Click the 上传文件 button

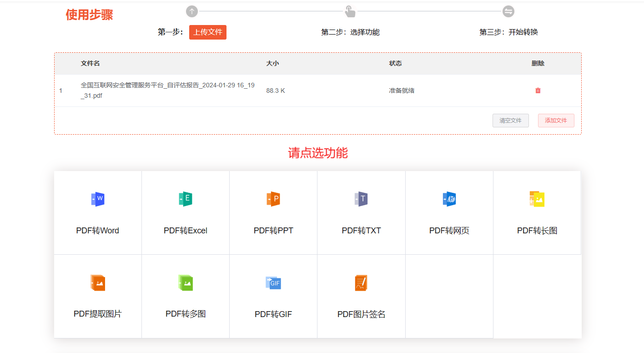pos(208,32)
